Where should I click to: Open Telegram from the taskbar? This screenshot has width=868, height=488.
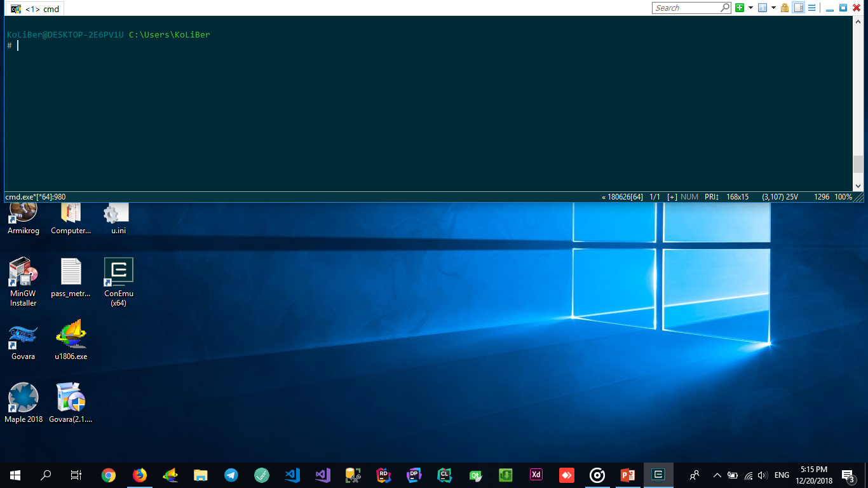pos(231,475)
